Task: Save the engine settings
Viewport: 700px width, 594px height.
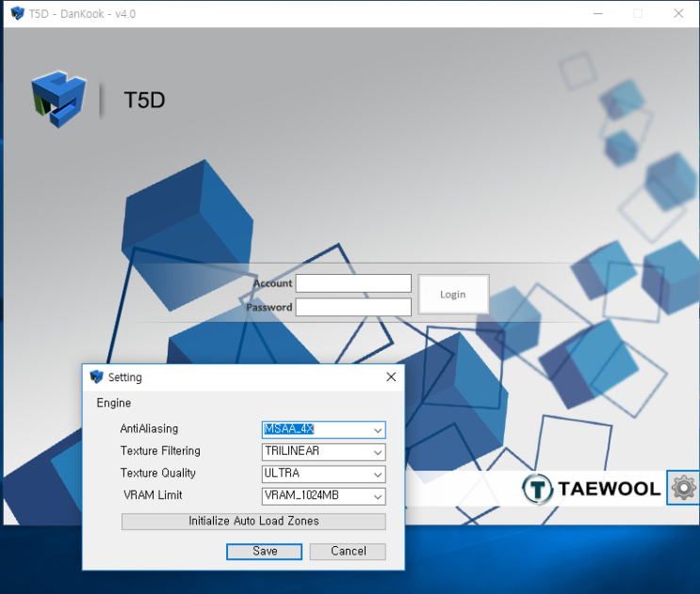Action: [x=265, y=552]
